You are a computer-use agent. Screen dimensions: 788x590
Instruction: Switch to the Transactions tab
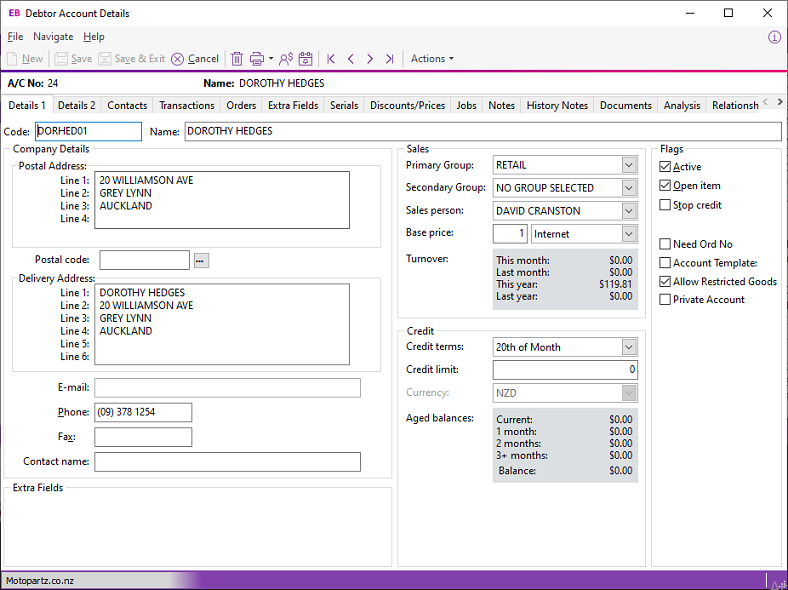(x=186, y=105)
